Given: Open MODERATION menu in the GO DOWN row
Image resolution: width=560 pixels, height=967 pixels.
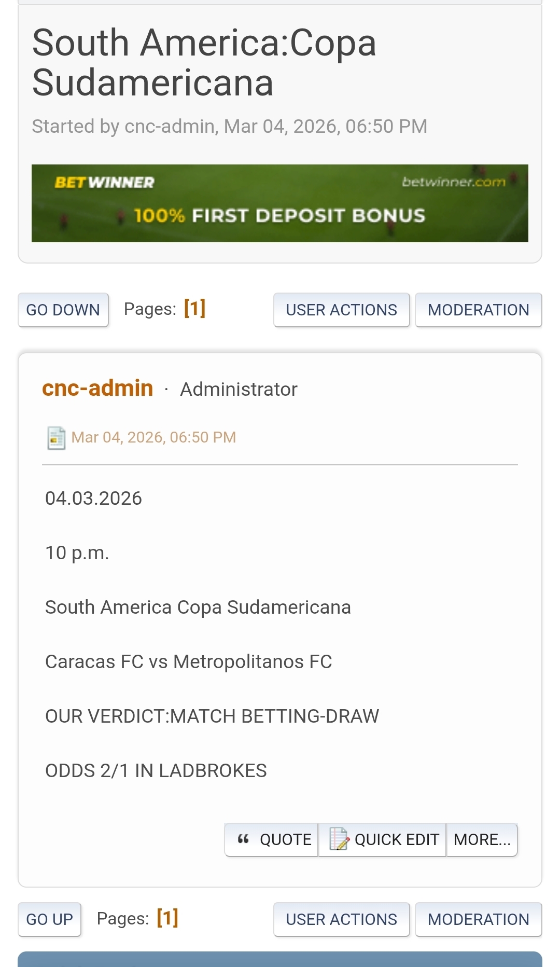Looking at the screenshot, I should [478, 310].
